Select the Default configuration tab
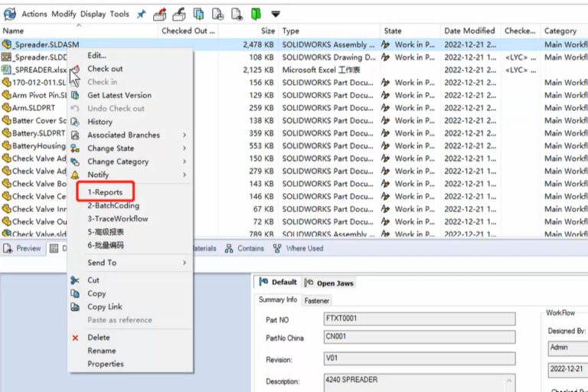This screenshot has width=588, height=392. pyautogui.click(x=279, y=282)
